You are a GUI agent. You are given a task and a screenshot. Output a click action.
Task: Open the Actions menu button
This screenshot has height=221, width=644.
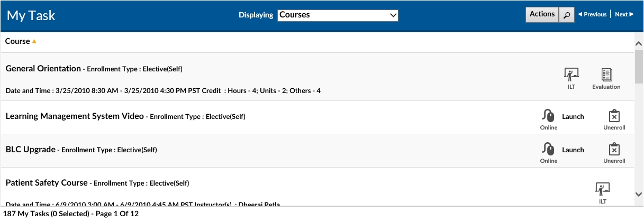pyautogui.click(x=542, y=14)
